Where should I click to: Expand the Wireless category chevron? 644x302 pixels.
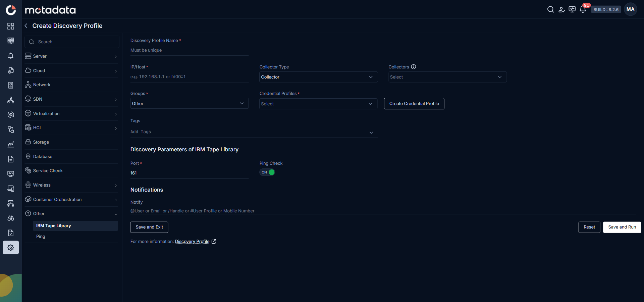pos(116,186)
